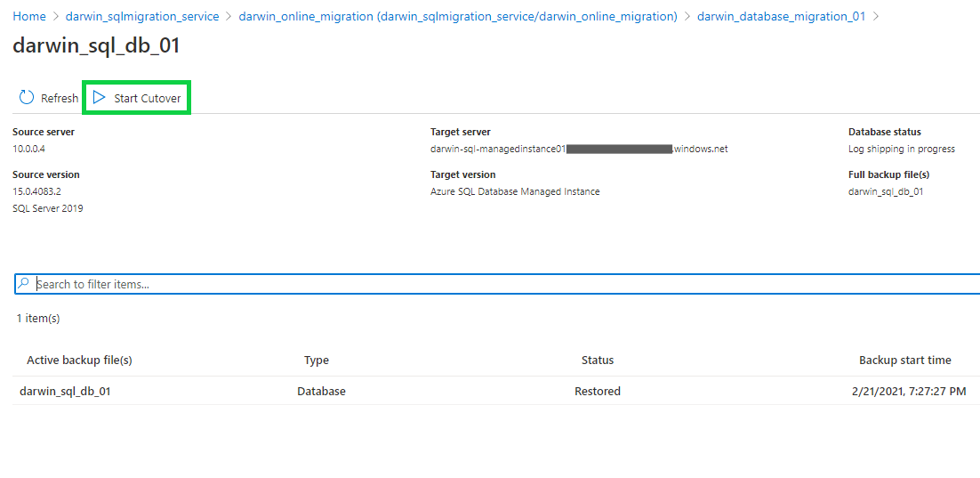Click the Start Cutover label

(x=148, y=98)
